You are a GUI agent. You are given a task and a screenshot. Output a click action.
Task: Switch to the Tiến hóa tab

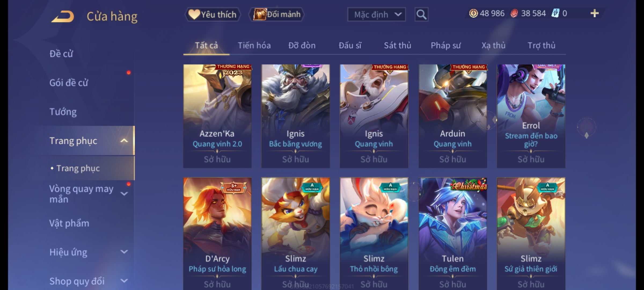254,45
